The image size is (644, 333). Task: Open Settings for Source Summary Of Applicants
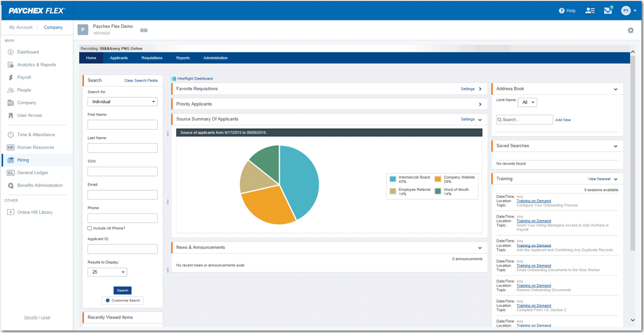pos(467,120)
